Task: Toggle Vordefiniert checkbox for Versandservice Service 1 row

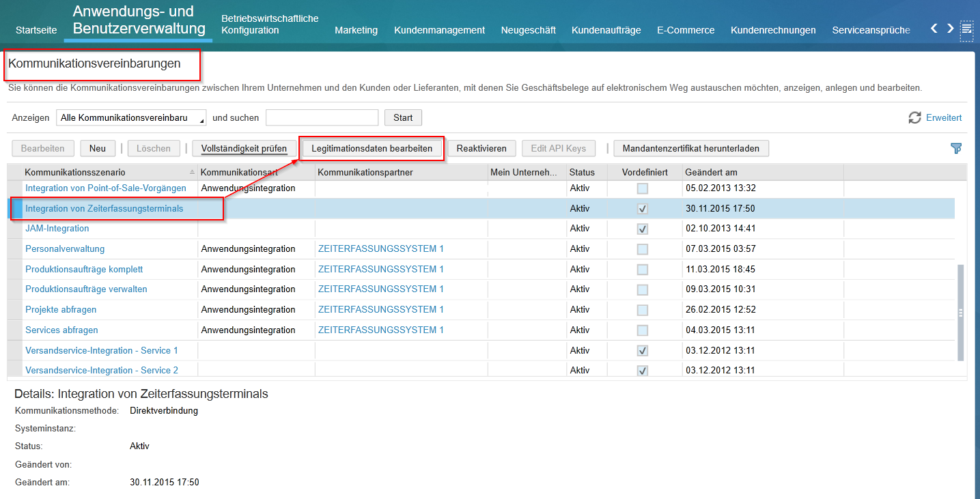Action: click(642, 351)
